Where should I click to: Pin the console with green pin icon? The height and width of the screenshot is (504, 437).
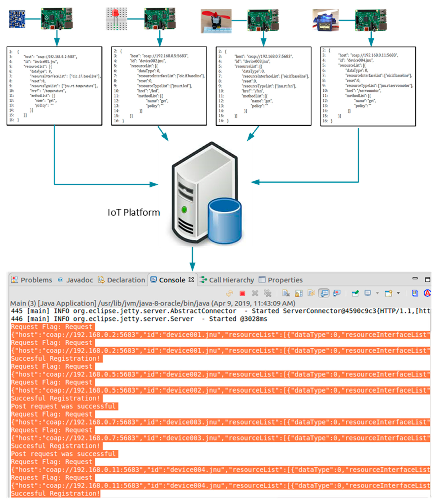tap(355, 293)
